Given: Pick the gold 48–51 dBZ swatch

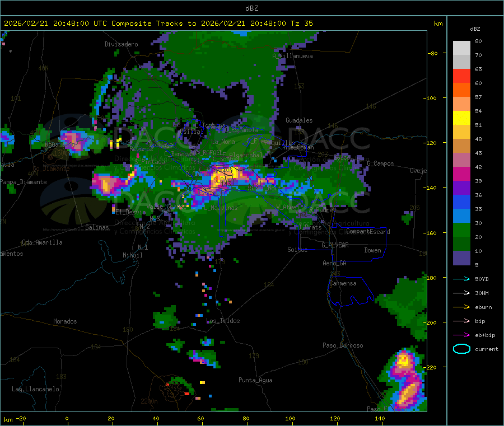Looking at the screenshot, I should coord(461,132).
